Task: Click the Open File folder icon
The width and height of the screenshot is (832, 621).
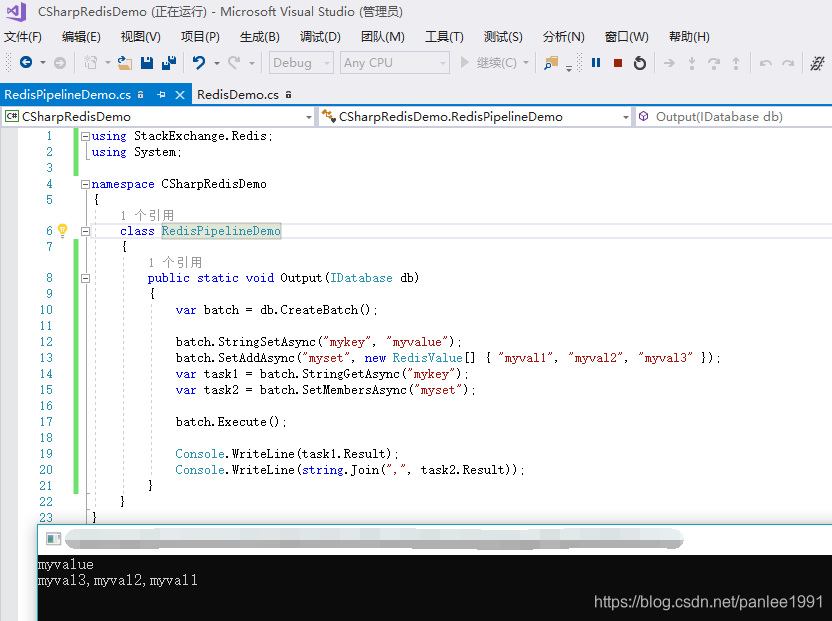Action: 125,63
